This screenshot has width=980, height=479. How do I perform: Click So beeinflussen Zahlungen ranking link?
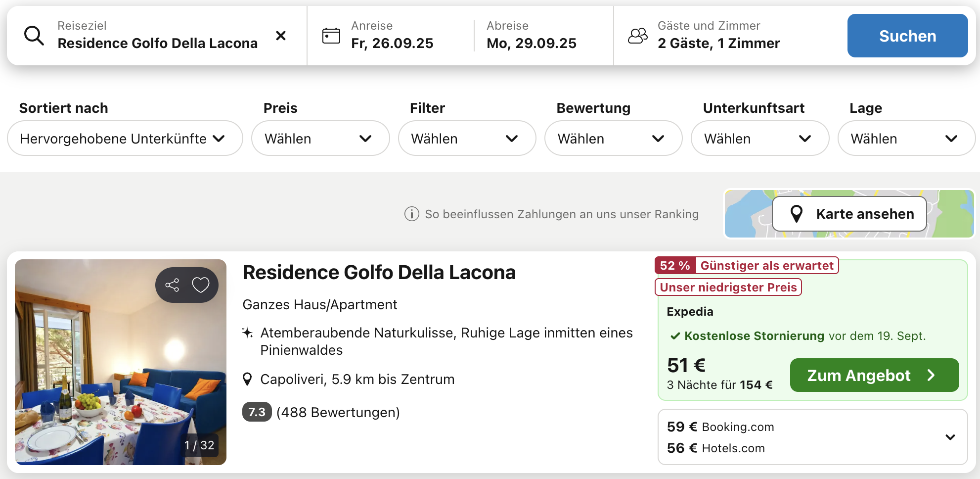click(x=562, y=214)
